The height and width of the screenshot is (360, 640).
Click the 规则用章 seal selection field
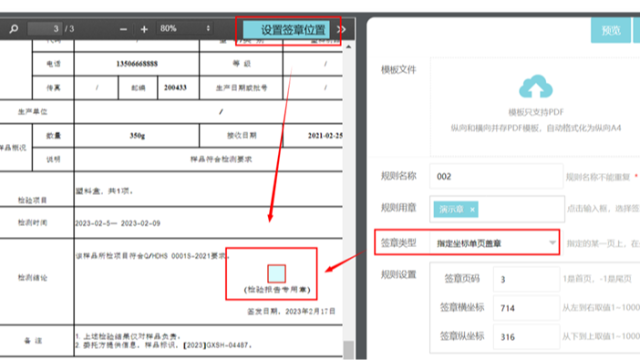click(497, 209)
